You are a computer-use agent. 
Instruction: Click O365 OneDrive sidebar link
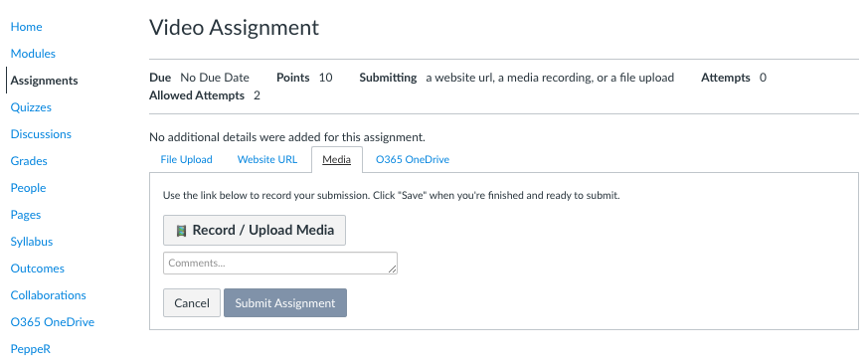[53, 322]
